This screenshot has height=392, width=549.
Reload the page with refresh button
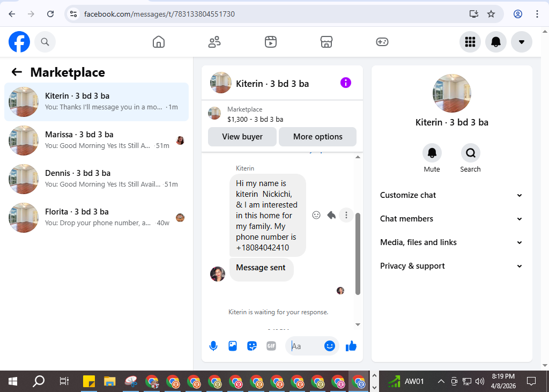click(50, 14)
